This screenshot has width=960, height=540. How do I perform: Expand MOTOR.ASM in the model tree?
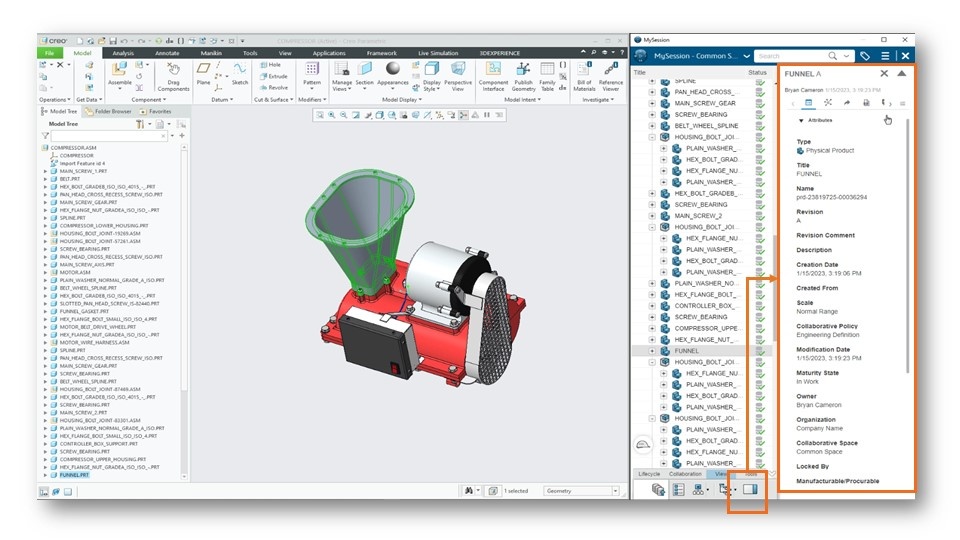point(45,272)
